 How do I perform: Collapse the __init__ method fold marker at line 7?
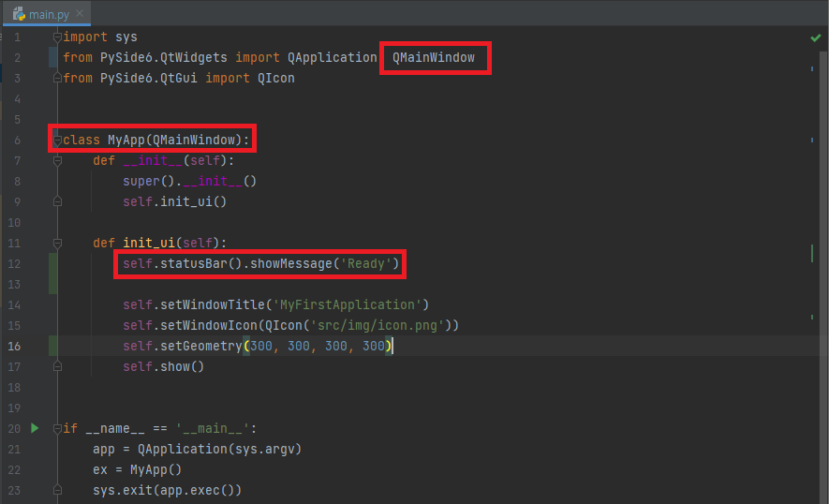tap(58, 161)
